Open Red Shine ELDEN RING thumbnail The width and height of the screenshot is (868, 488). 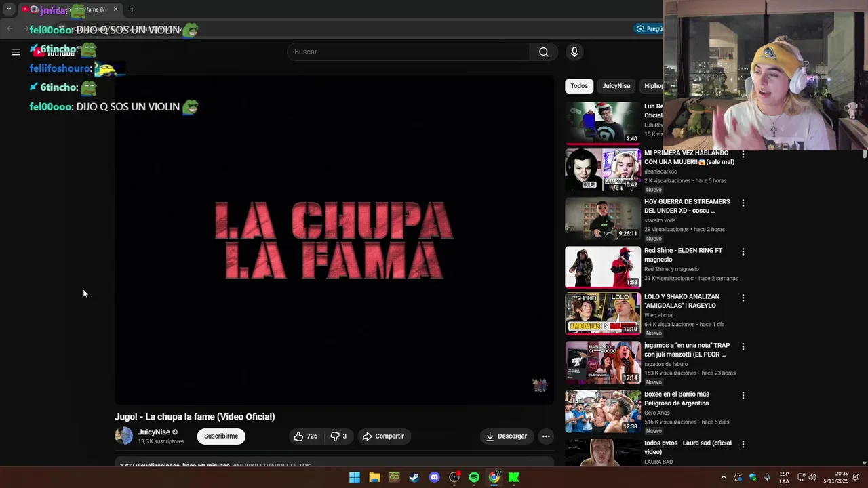pos(603,267)
